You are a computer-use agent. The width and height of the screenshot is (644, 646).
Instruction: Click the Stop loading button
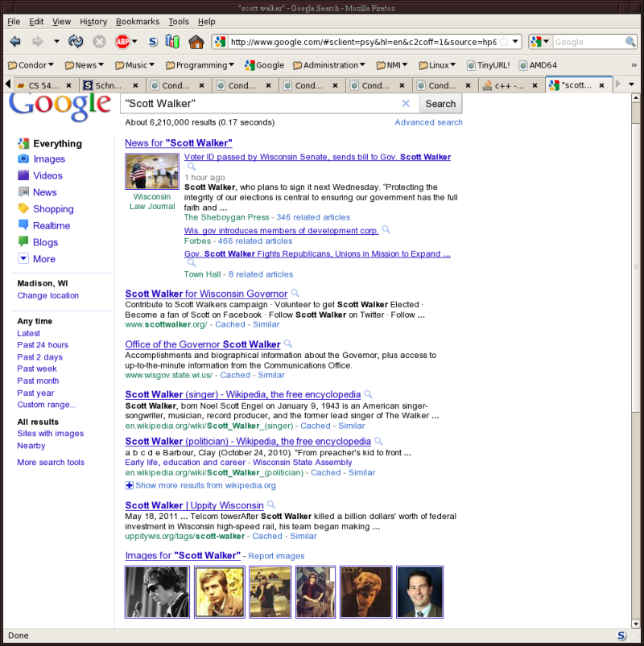pyautogui.click(x=99, y=42)
